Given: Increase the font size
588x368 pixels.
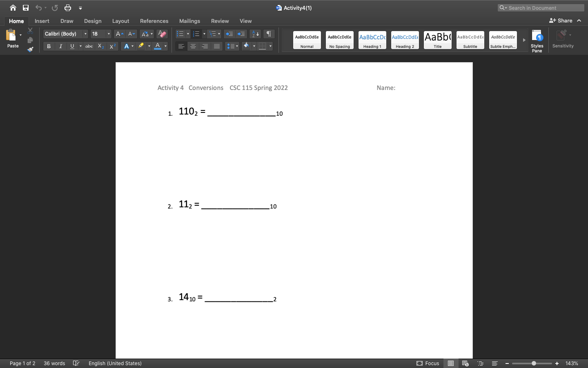Looking at the screenshot, I should [119, 34].
